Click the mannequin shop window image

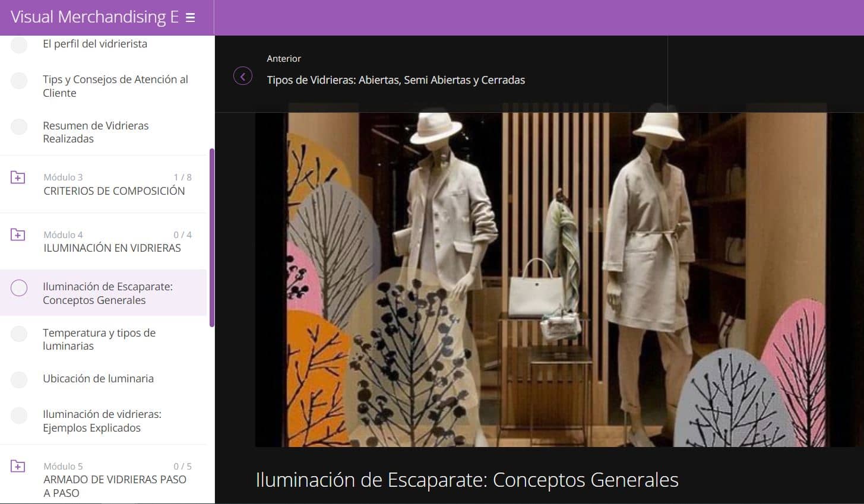point(558,279)
